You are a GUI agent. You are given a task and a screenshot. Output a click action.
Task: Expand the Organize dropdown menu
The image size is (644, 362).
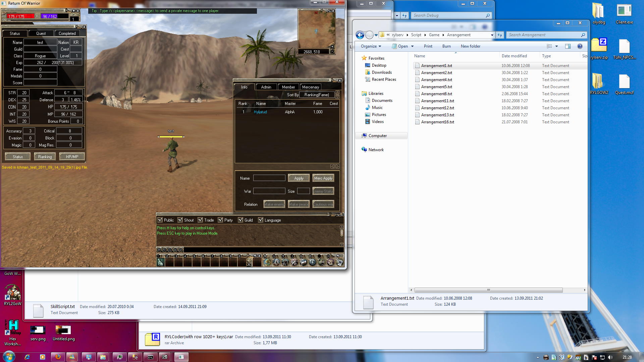(x=371, y=46)
